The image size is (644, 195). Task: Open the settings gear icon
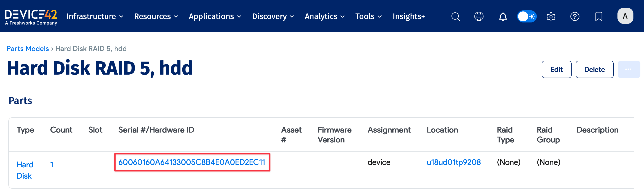click(551, 16)
